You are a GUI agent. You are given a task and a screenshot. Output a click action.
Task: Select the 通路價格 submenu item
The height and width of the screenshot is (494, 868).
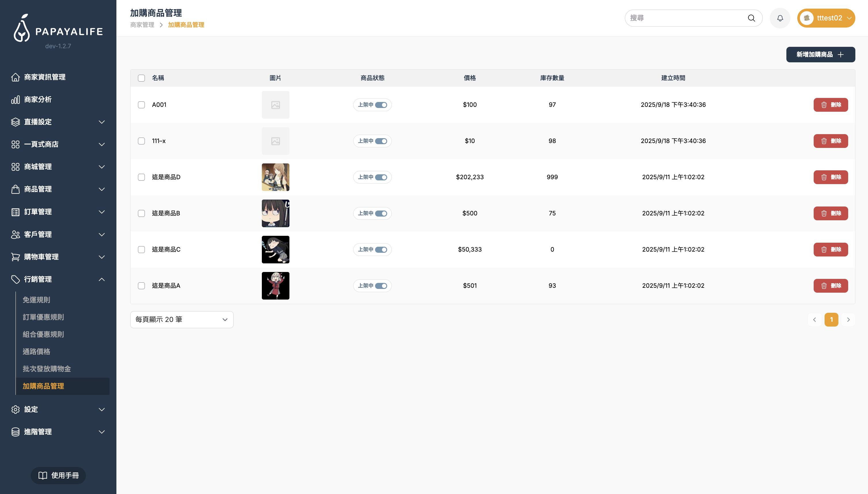(36, 352)
